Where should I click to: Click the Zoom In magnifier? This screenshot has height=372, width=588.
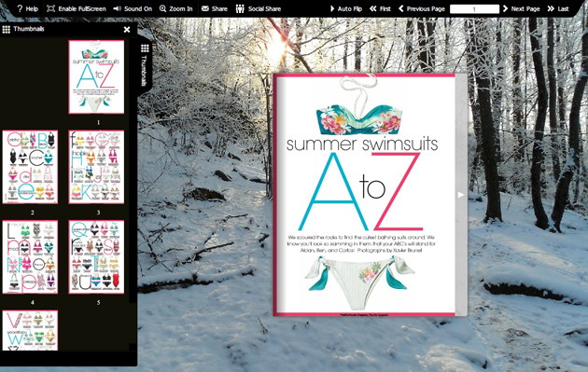(162, 8)
